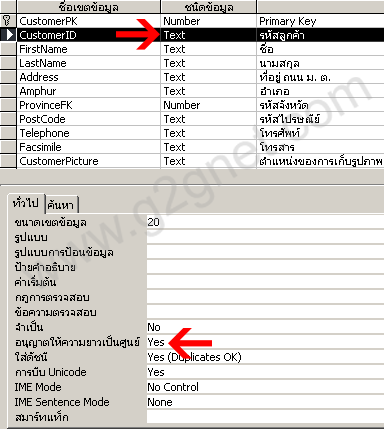Screen dimensions: 384x429
Task: Click the ProvinceFK field name cell
Action: (89, 105)
